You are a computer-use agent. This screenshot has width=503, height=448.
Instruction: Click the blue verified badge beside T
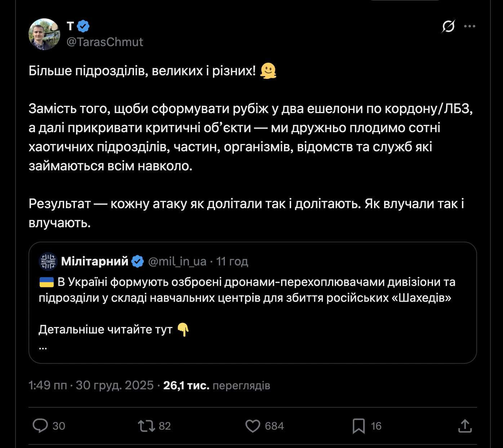pos(83,26)
